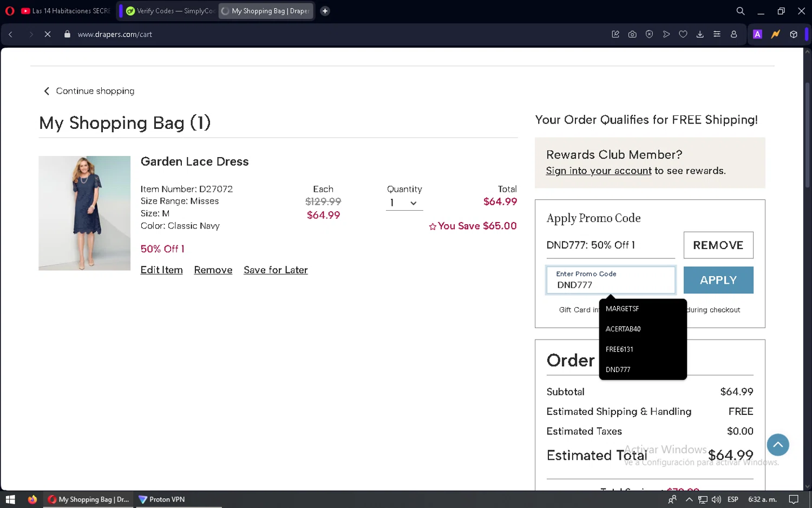812x508 pixels.
Task: Click the Garden Lace Dress title
Action: coord(194,161)
